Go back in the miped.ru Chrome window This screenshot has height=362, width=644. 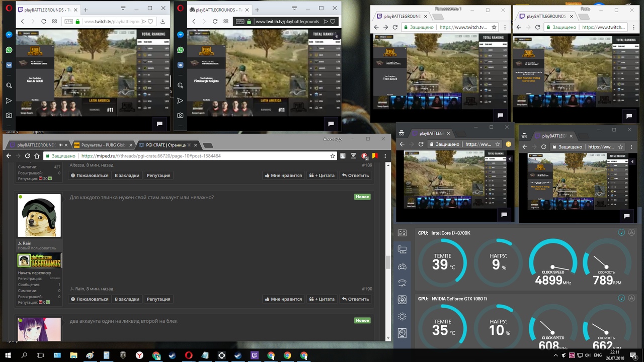[9, 156]
